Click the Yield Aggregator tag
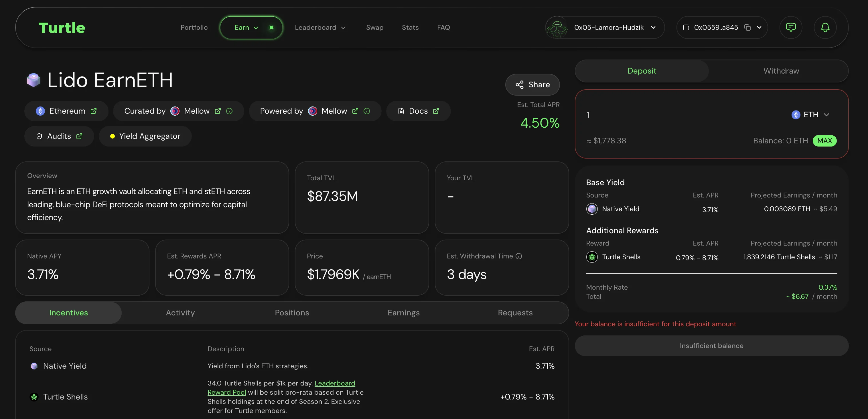Image resolution: width=868 pixels, height=419 pixels. click(145, 137)
